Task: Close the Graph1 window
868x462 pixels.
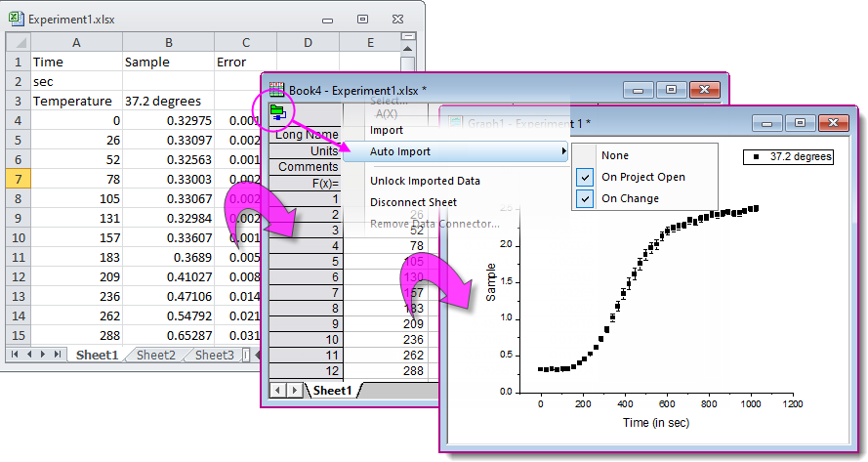Action: tap(834, 123)
